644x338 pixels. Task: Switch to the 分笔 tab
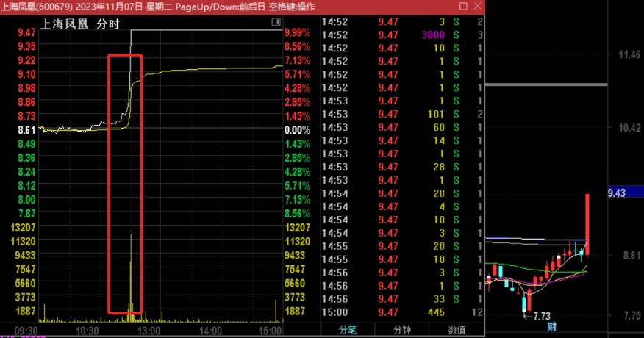348,330
